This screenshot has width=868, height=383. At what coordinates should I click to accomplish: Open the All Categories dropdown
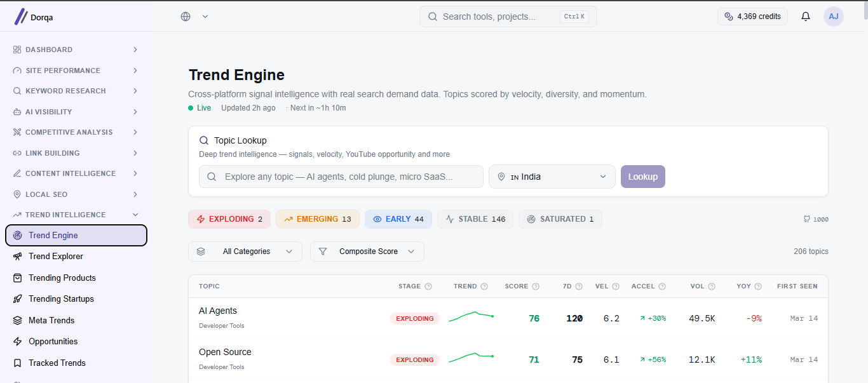point(245,252)
